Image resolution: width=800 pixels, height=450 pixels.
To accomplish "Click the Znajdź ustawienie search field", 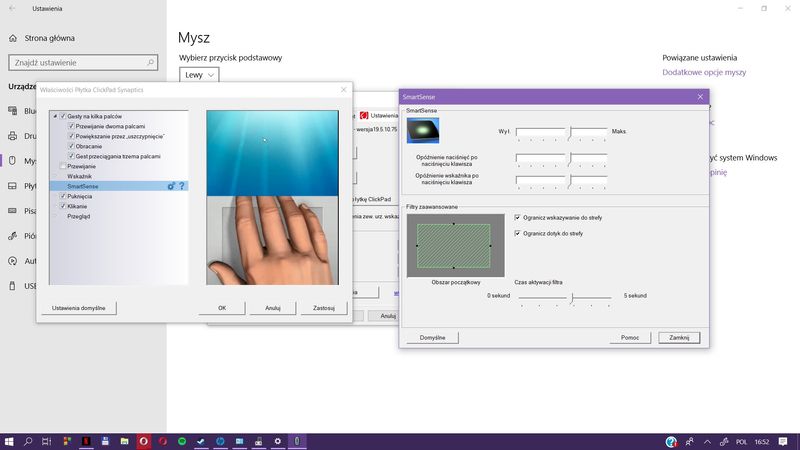I will 83,63.
